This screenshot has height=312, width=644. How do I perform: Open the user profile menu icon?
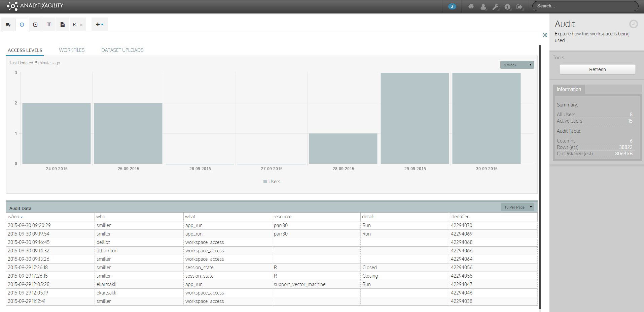pyautogui.click(x=484, y=6)
